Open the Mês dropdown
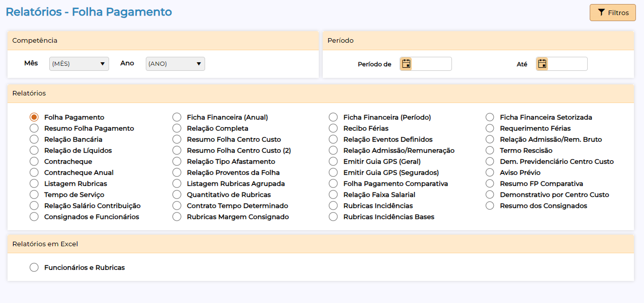The height and width of the screenshot is (303, 644). tap(79, 64)
